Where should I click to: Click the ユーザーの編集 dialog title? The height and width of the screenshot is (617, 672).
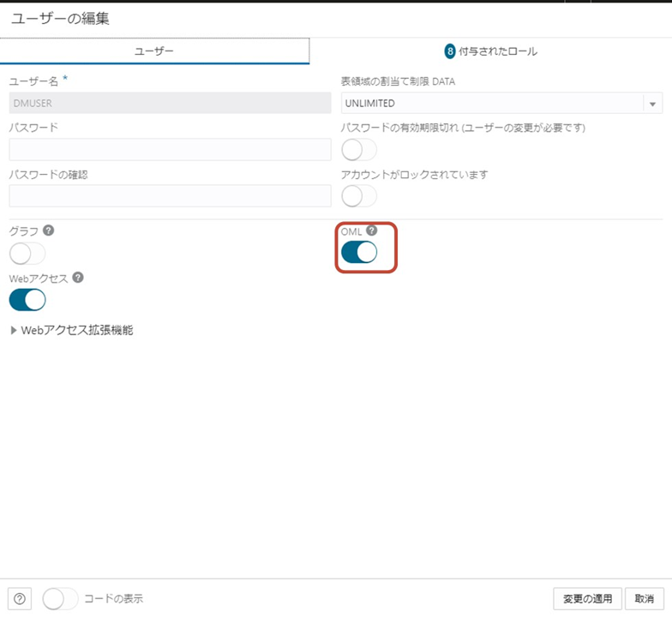pyautogui.click(x=60, y=19)
